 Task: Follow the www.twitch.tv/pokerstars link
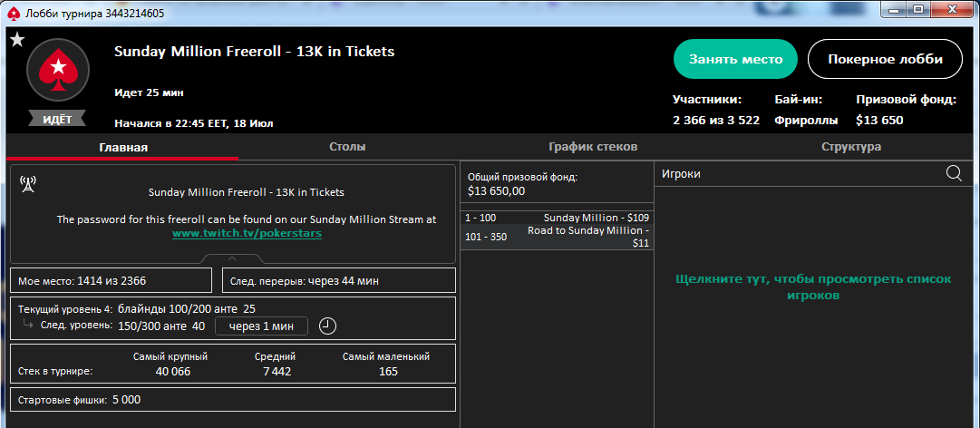pyautogui.click(x=247, y=234)
